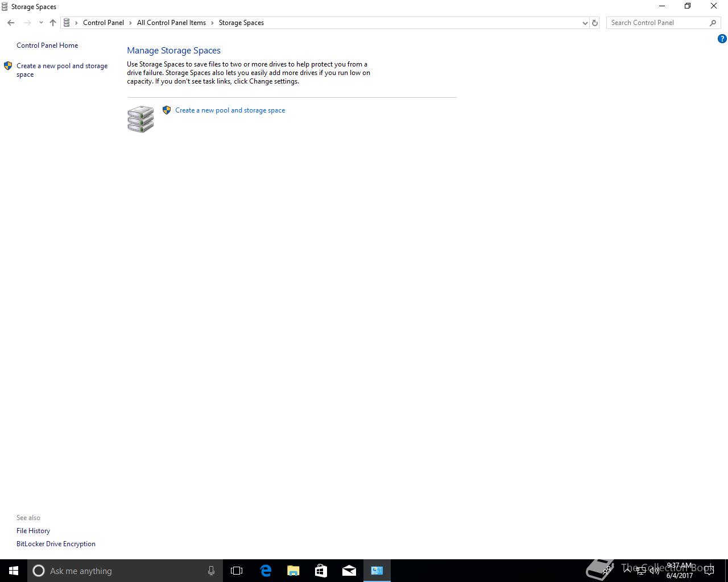Select Control Panel breadcrumb
This screenshot has height=582, width=728.
[104, 23]
